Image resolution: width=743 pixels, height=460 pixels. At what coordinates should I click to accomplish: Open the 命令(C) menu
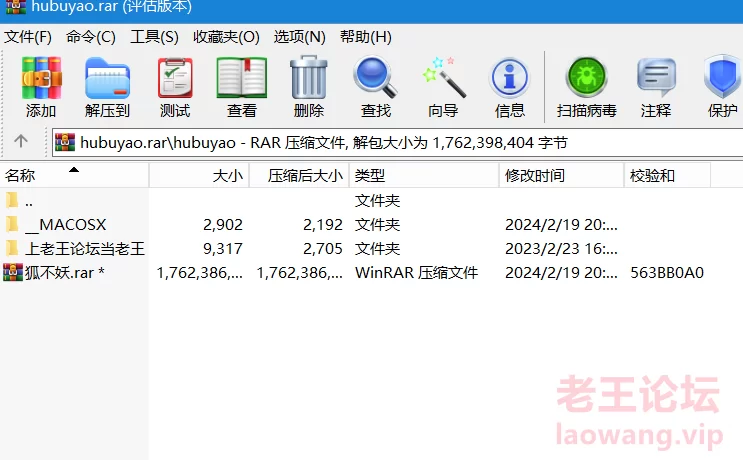91,36
